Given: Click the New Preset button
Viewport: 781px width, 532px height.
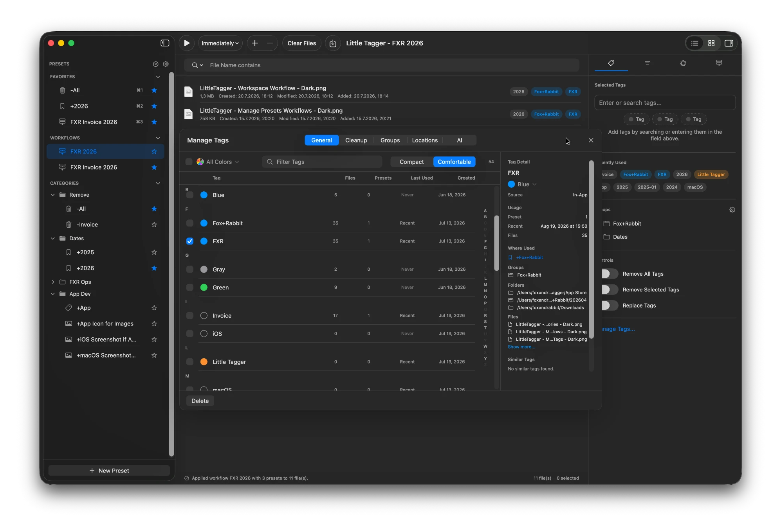Looking at the screenshot, I should [x=109, y=470].
